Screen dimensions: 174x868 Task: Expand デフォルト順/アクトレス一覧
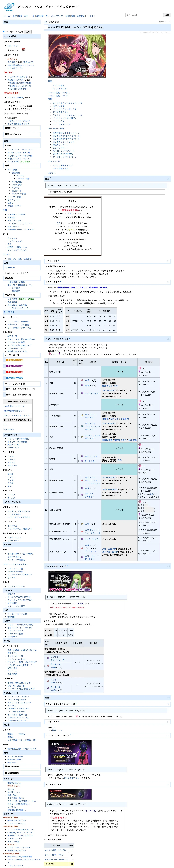[7, 389]
